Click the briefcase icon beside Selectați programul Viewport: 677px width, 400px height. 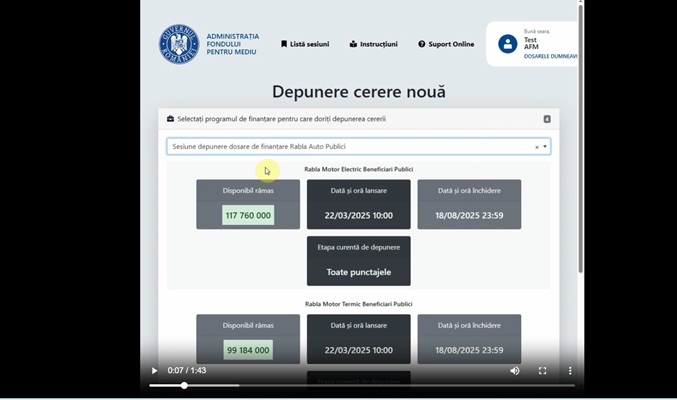[x=170, y=119]
